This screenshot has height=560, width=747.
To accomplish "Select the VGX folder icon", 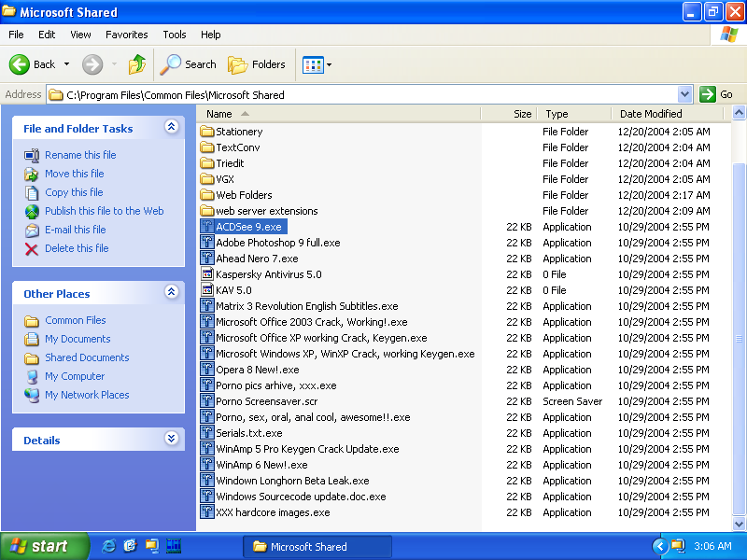I will pyautogui.click(x=206, y=179).
